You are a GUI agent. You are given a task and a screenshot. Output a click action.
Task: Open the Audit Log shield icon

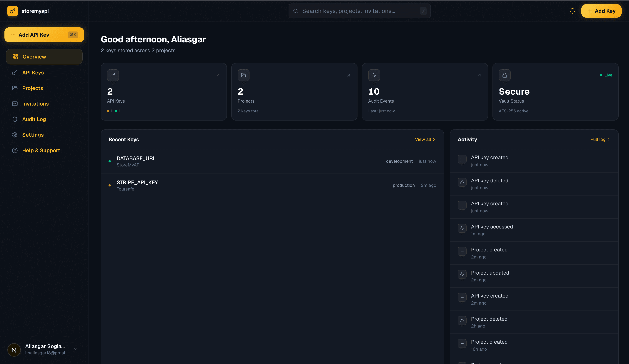point(15,119)
